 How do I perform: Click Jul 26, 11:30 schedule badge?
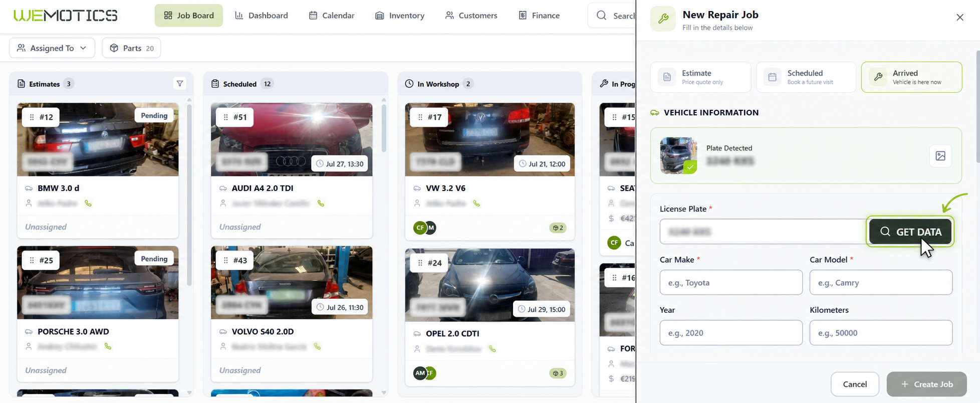coord(340,307)
